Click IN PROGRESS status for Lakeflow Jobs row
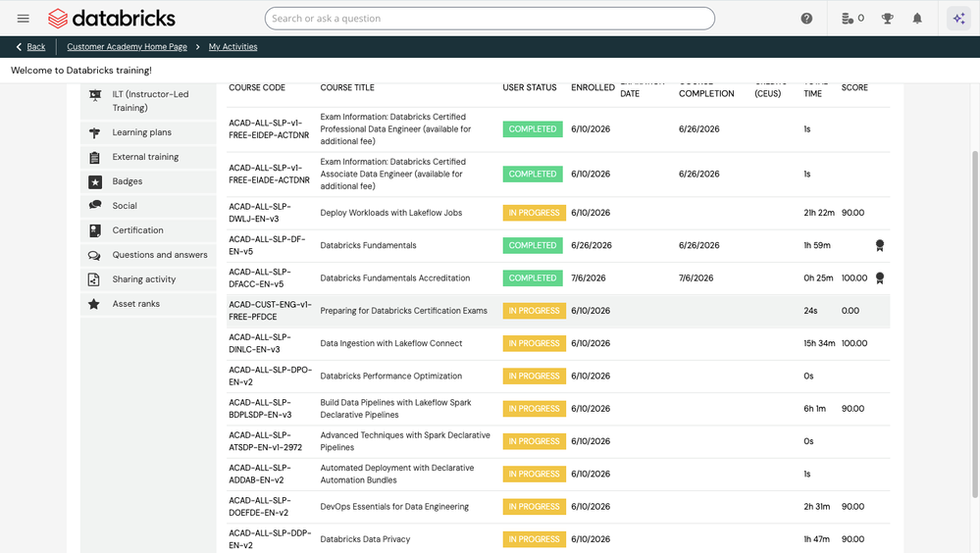This screenshot has height=553, width=980. pos(535,213)
